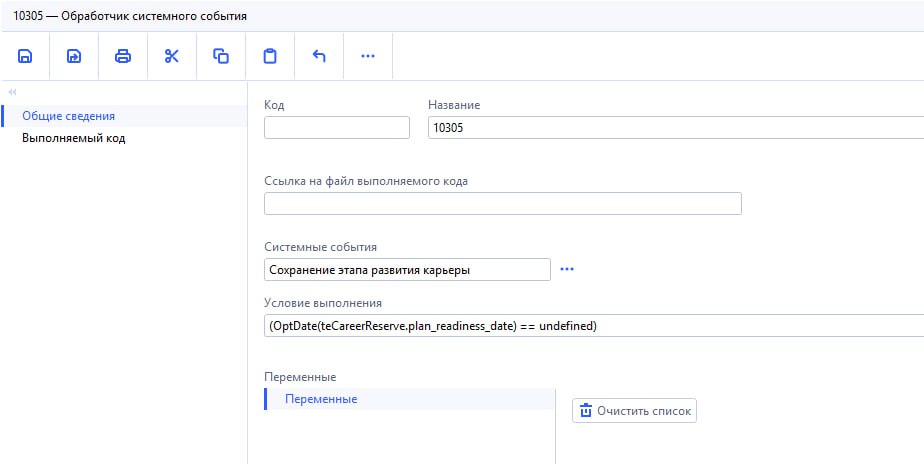
Task: Click the Условие выполнения expression field
Action: pos(593,326)
